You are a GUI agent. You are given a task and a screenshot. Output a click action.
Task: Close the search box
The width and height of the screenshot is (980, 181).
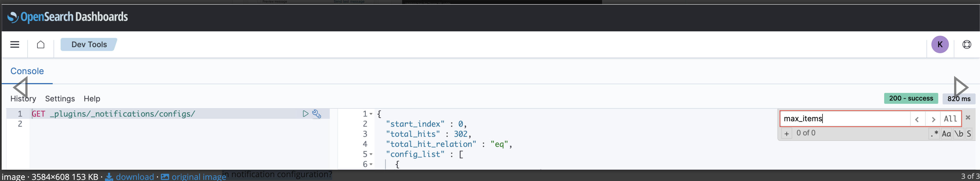[968, 117]
